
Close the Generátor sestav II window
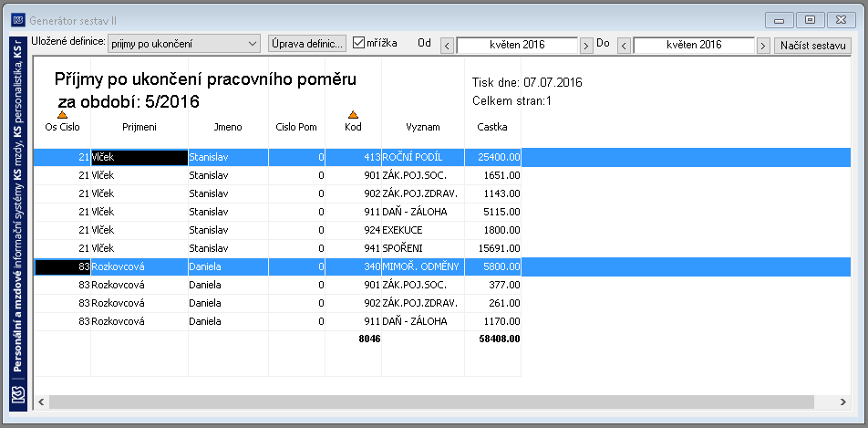coord(841,20)
